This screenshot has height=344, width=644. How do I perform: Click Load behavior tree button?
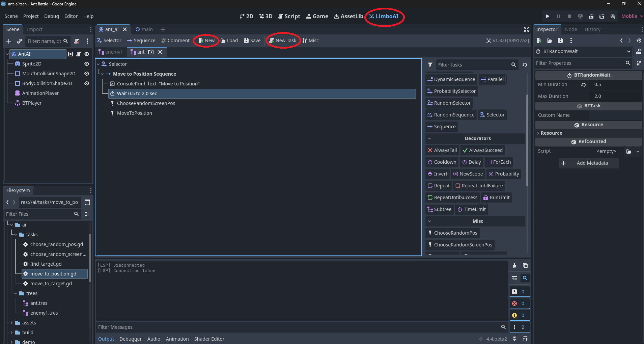[x=229, y=41]
